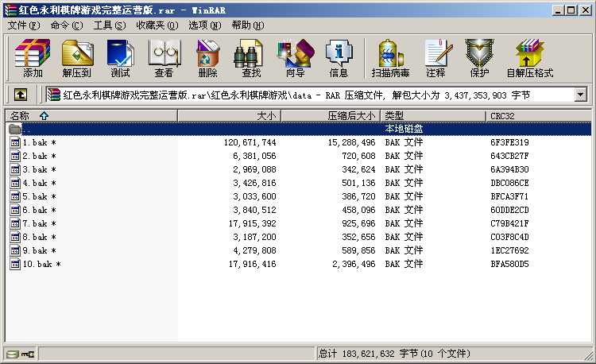Click size value 17,915,392
The image size is (596, 364).
point(253,223)
